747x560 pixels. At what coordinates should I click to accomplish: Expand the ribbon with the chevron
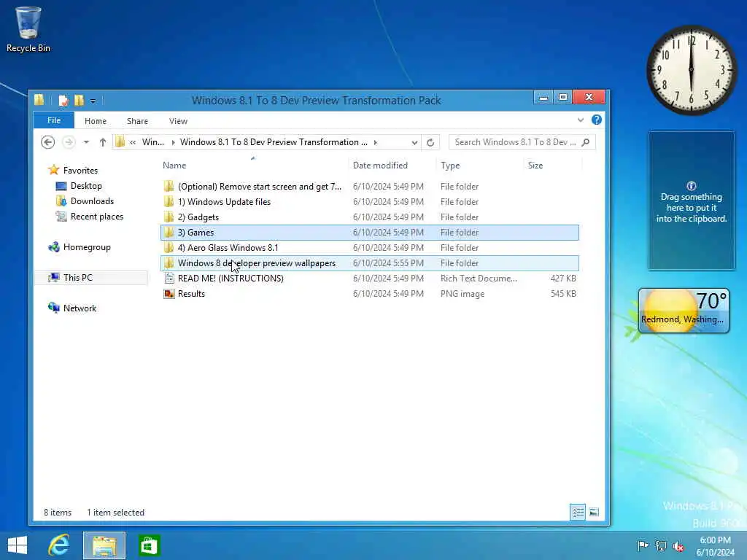[580, 120]
